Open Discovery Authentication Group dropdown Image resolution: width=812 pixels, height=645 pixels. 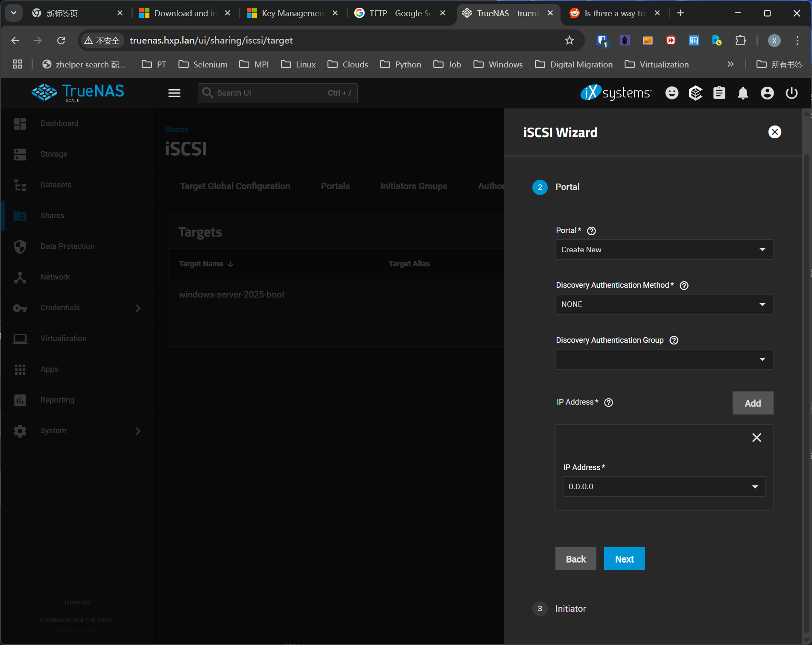[664, 359]
